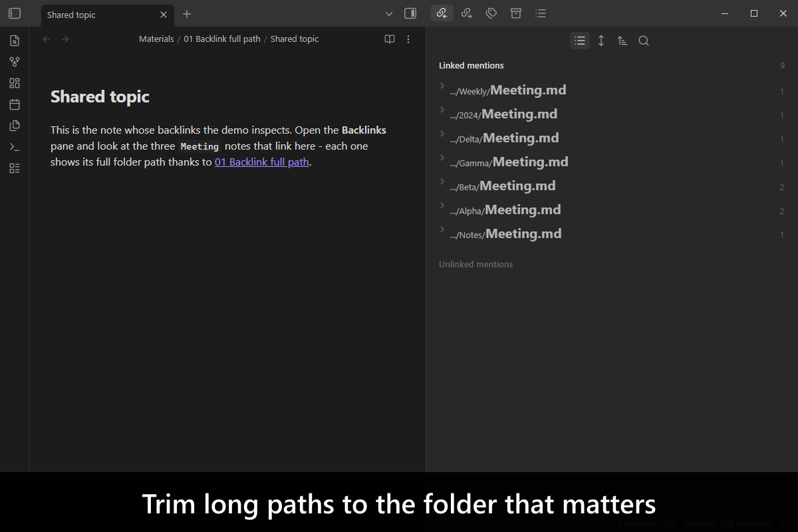This screenshot has height=532, width=798.
Task: Toggle collapse results in backlinks pane
Action: pyautogui.click(x=580, y=41)
